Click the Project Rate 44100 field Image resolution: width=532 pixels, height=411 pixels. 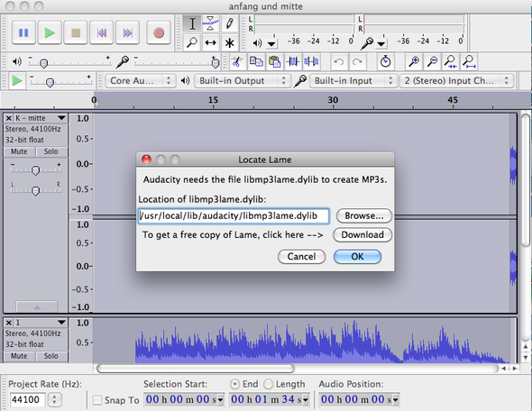pos(27,399)
